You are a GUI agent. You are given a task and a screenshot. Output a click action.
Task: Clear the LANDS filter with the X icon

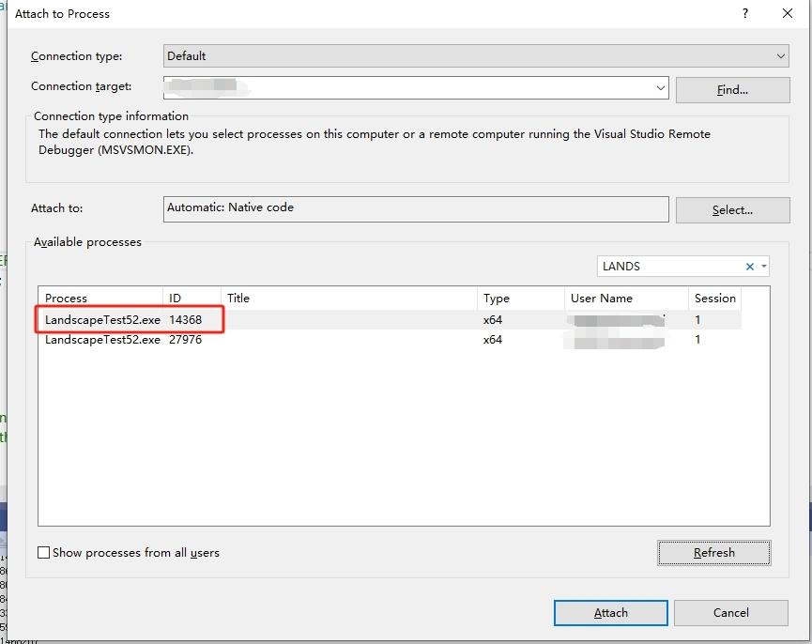click(749, 267)
